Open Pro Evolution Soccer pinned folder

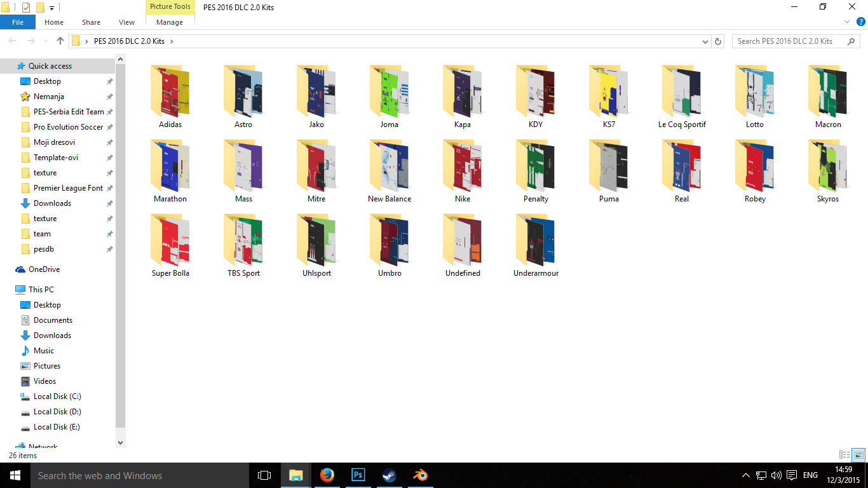[x=68, y=127]
